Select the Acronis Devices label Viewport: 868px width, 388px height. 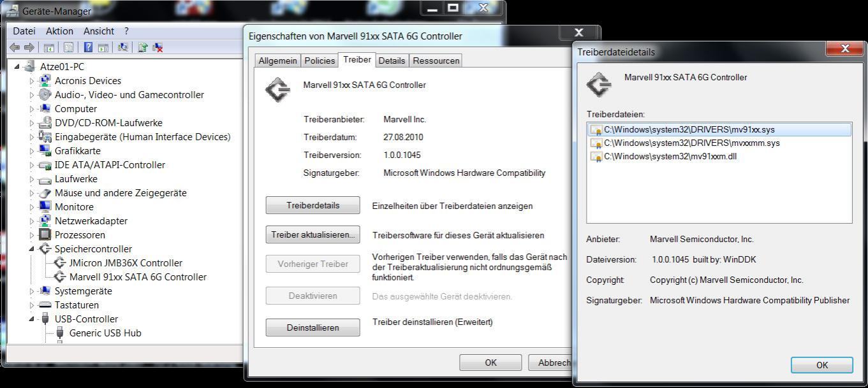(x=88, y=81)
